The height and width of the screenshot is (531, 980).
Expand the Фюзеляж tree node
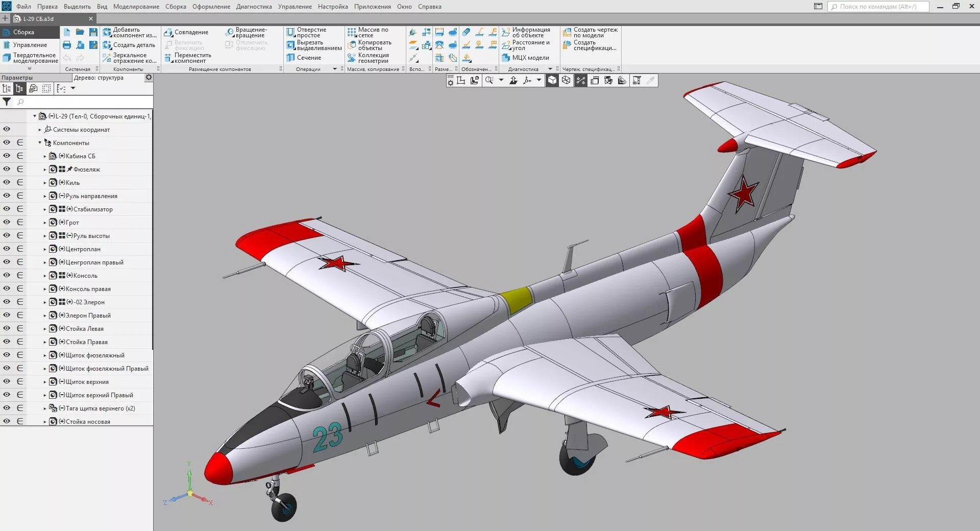click(45, 170)
